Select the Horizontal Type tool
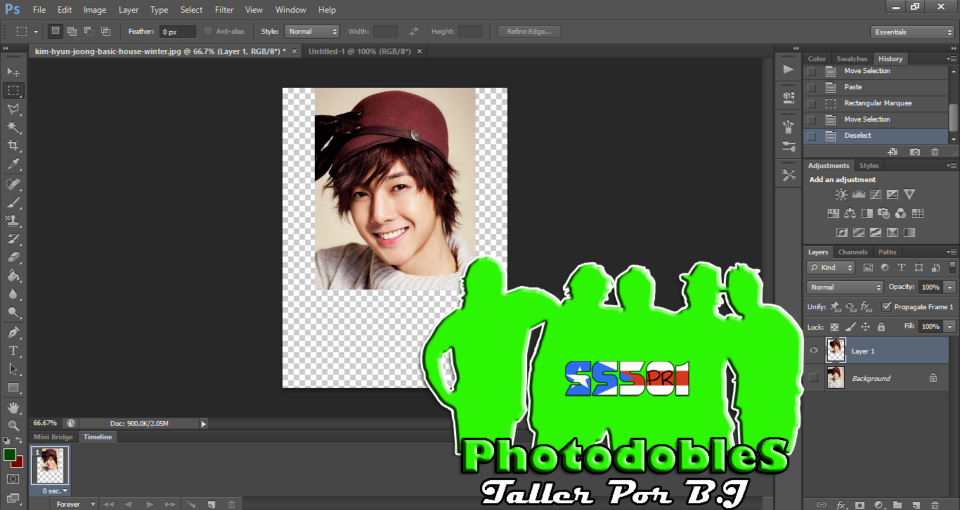 (x=13, y=351)
